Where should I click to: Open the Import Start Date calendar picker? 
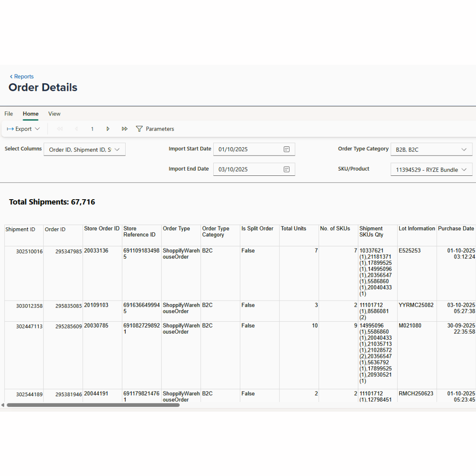click(286, 149)
